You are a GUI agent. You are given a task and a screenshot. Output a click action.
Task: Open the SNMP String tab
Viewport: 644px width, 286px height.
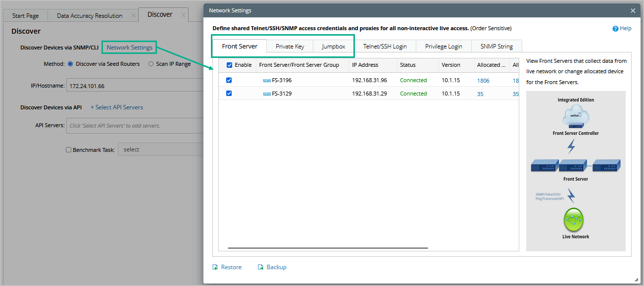[496, 47]
